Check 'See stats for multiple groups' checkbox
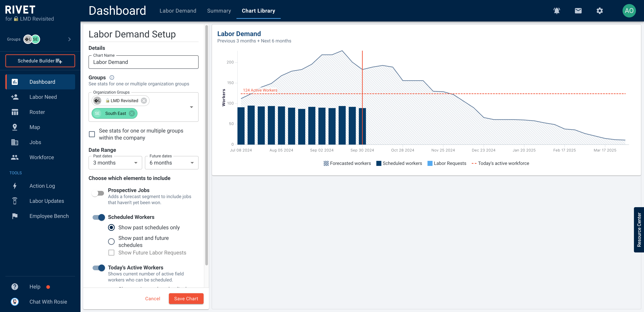This screenshot has width=644, height=312. tap(92, 134)
